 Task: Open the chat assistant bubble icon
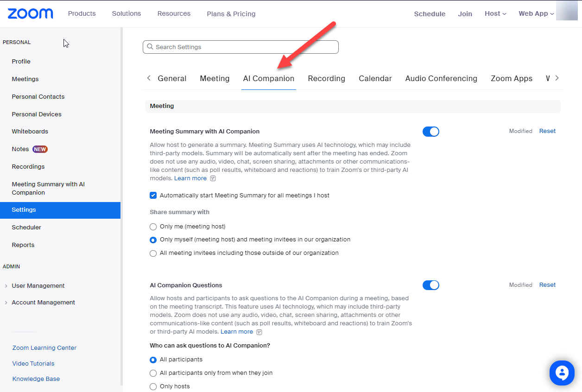click(562, 373)
